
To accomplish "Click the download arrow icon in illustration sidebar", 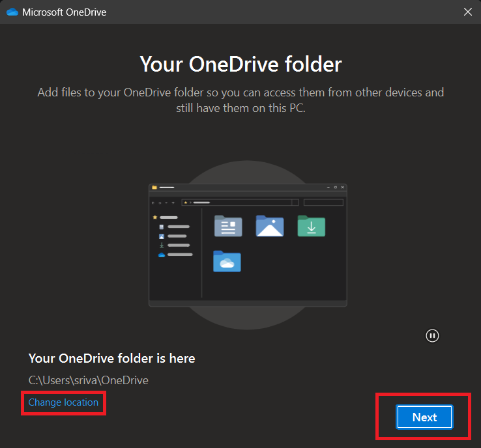I will tap(162, 245).
